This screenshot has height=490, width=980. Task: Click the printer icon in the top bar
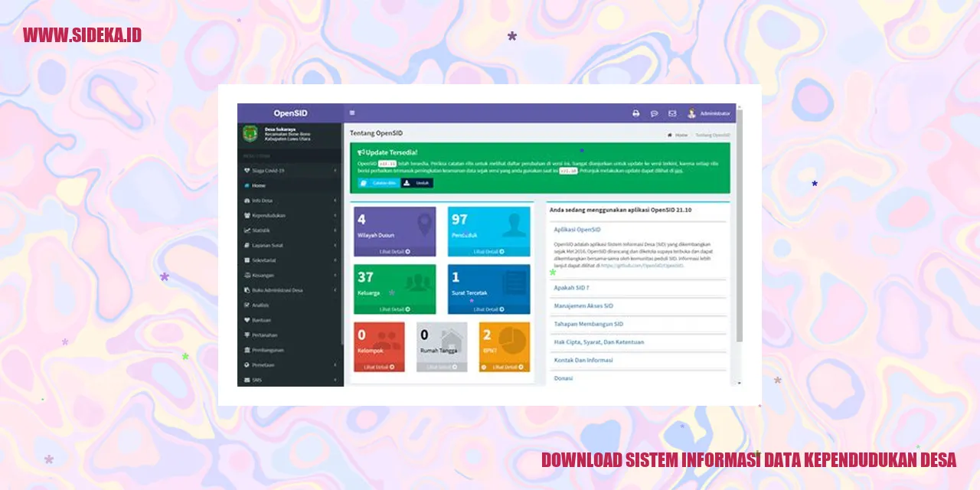[635, 113]
